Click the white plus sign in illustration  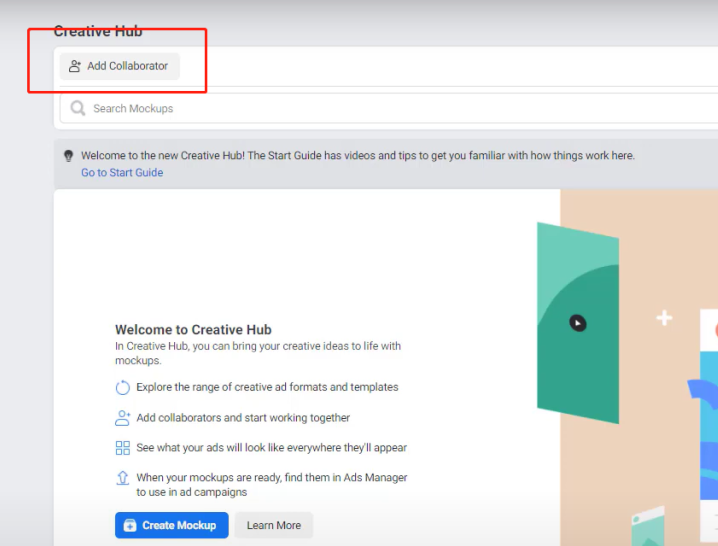[x=664, y=317]
